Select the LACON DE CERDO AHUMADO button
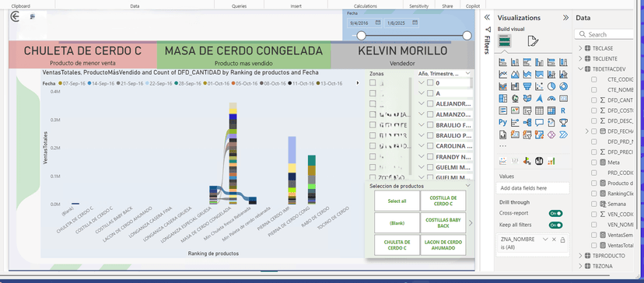 point(443,245)
